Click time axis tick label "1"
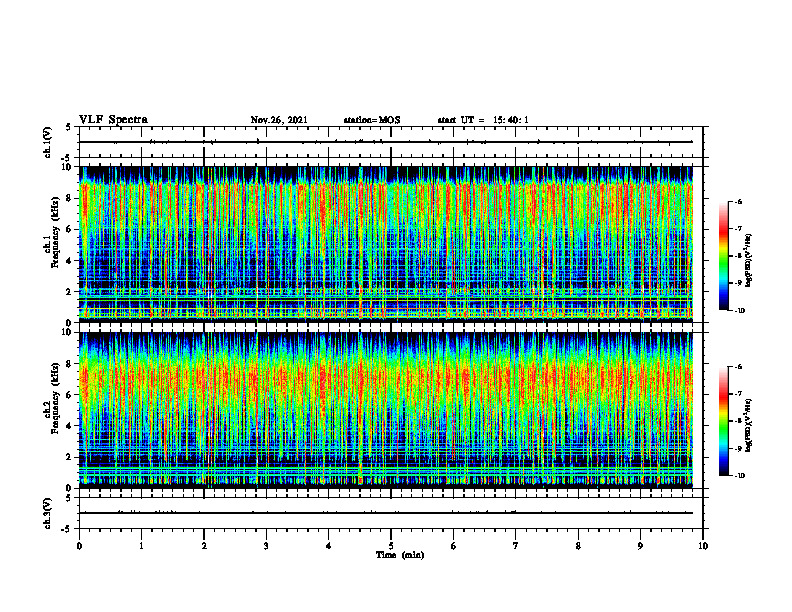The width and height of the screenshot is (792, 612). (141, 546)
